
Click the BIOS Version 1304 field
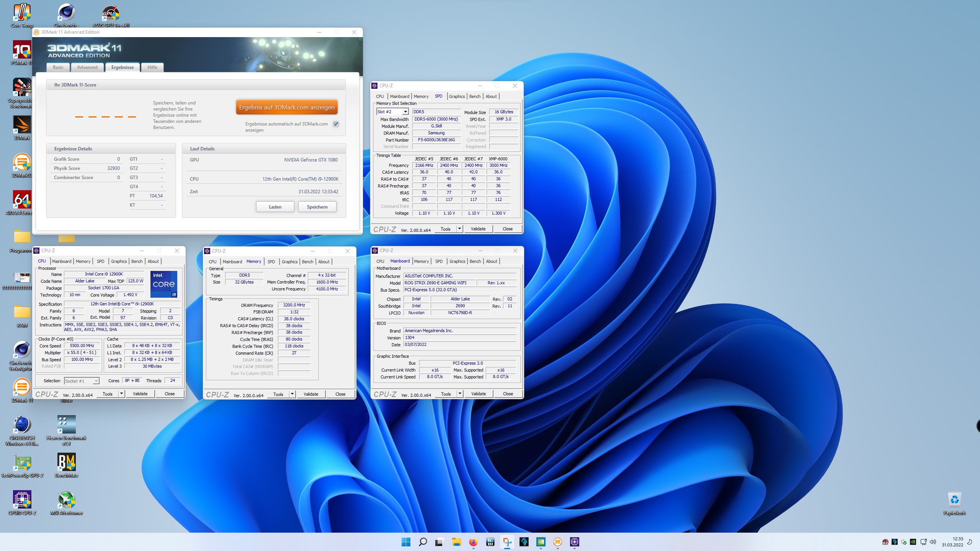460,337
